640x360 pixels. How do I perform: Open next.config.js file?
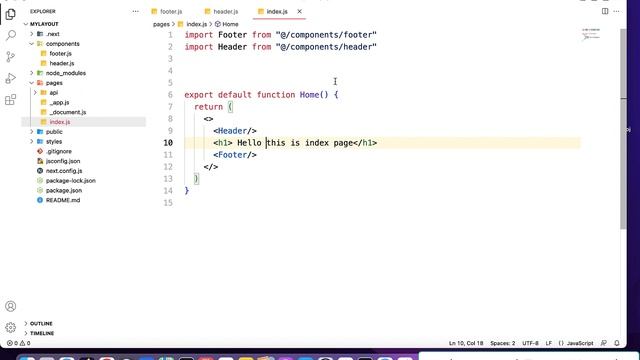tap(64, 171)
